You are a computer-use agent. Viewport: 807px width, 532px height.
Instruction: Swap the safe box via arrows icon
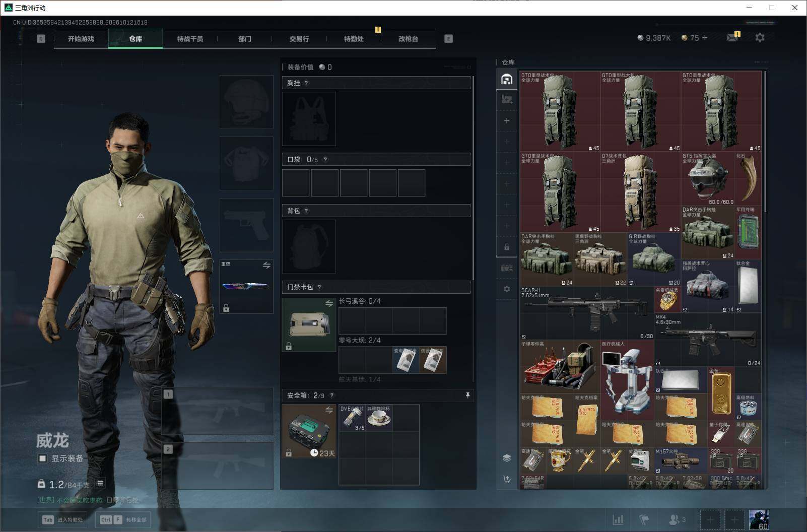[329, 410]
